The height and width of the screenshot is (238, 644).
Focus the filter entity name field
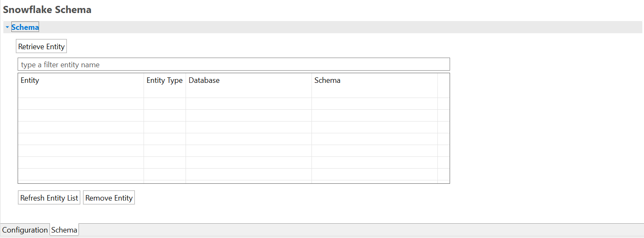233,64
